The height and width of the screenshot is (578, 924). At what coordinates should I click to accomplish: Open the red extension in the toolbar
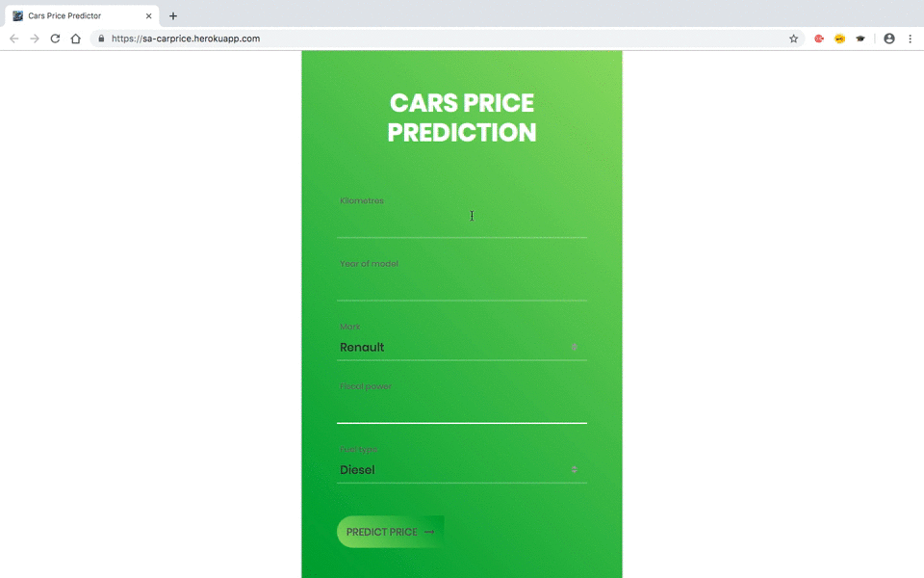pos(818,39)
